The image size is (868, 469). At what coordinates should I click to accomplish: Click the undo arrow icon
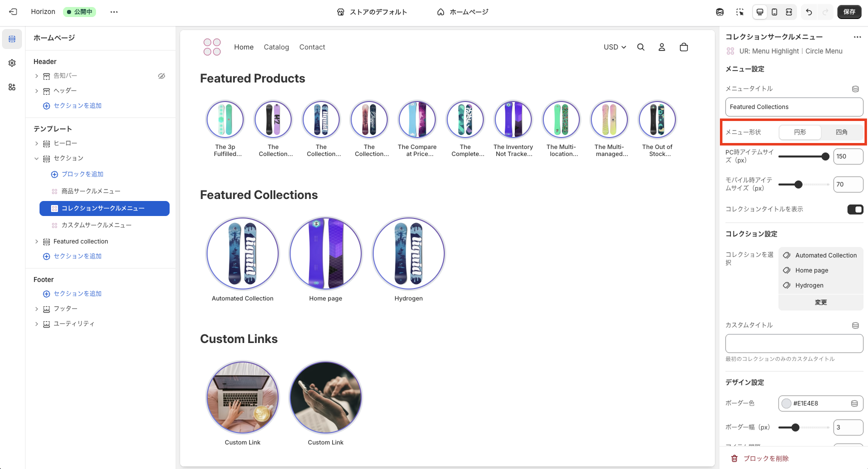(809, 12)
